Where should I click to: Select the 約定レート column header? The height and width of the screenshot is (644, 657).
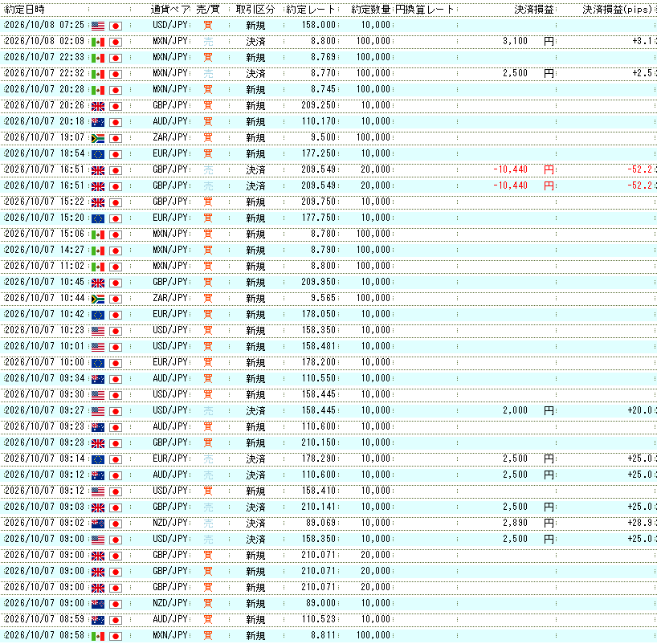click(x=311, y=9)
